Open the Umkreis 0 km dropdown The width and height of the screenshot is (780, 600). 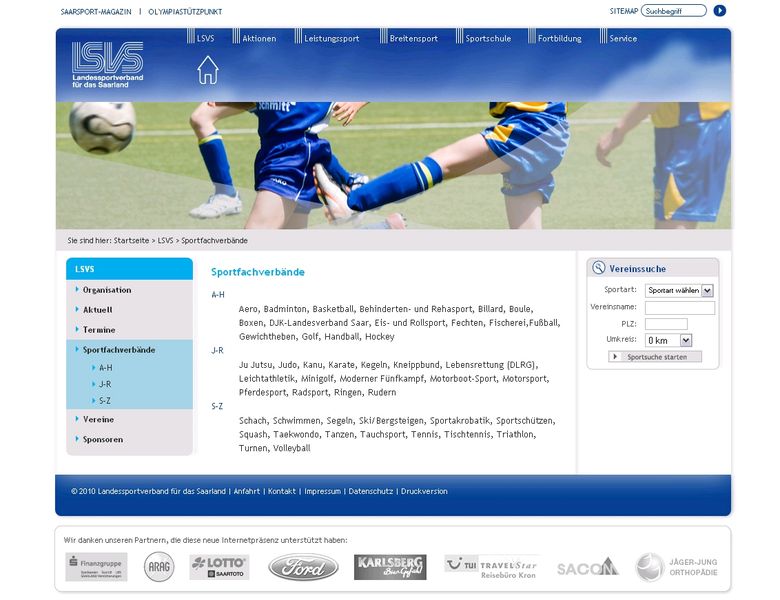click(x=669, y=340)
